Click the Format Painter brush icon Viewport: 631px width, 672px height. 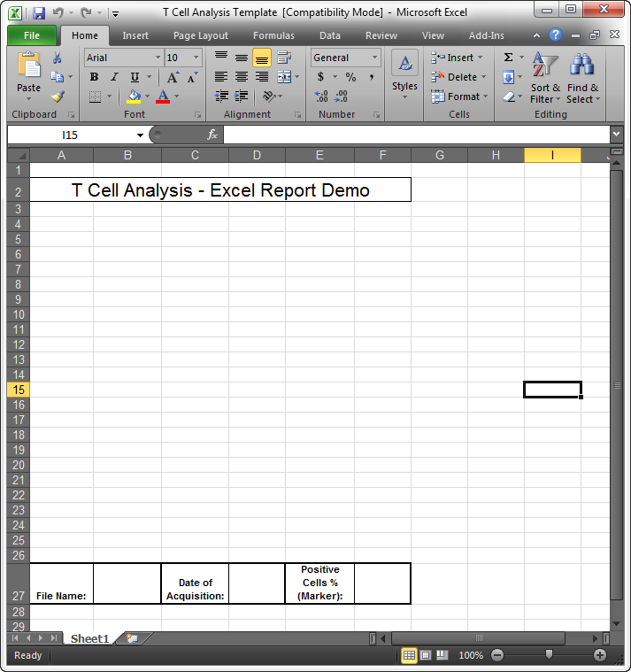(x=58, y=97)
